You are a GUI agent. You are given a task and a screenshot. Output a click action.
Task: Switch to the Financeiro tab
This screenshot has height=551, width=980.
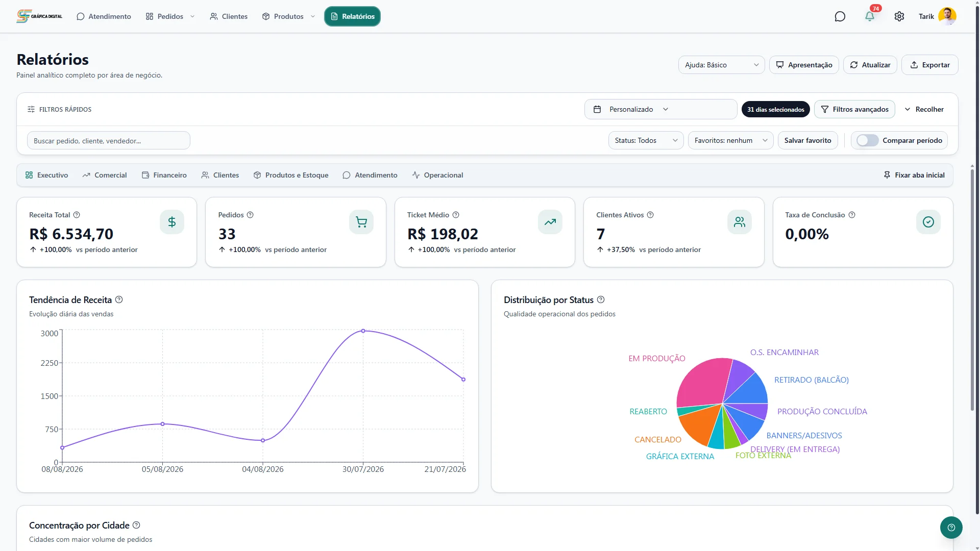click(x=164, y=175)
